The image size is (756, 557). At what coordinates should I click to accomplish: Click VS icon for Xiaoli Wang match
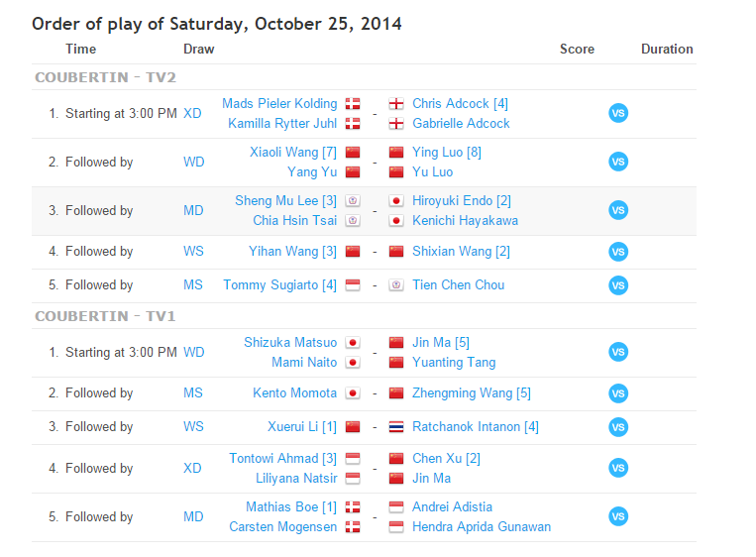(618, 162)
